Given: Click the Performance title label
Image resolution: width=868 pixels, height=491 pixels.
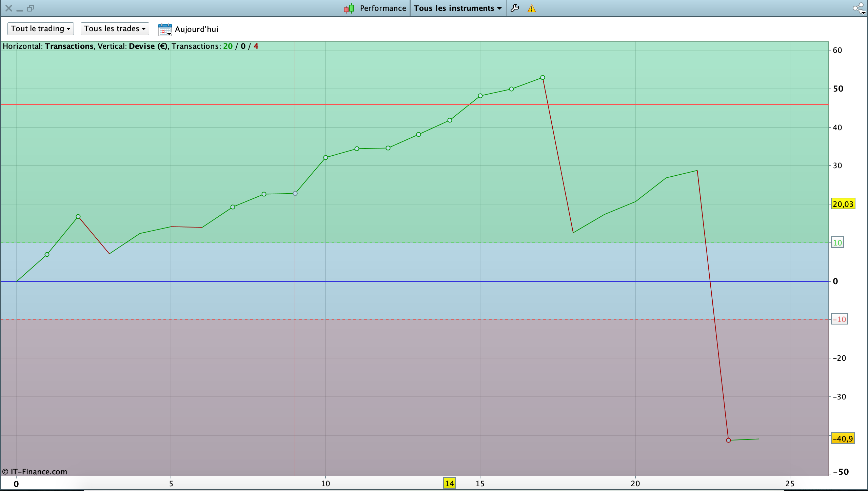Looking at the screenshot, I should coord(383,8).
